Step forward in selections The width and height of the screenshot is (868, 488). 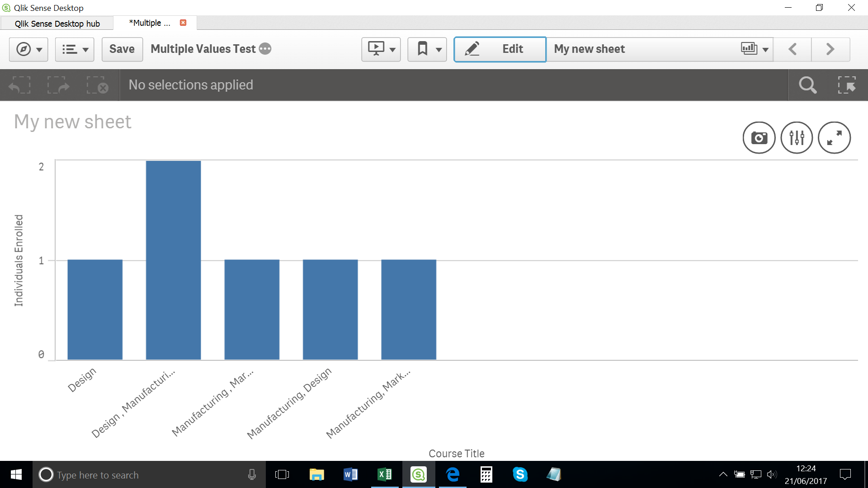(x=58, y=85)
